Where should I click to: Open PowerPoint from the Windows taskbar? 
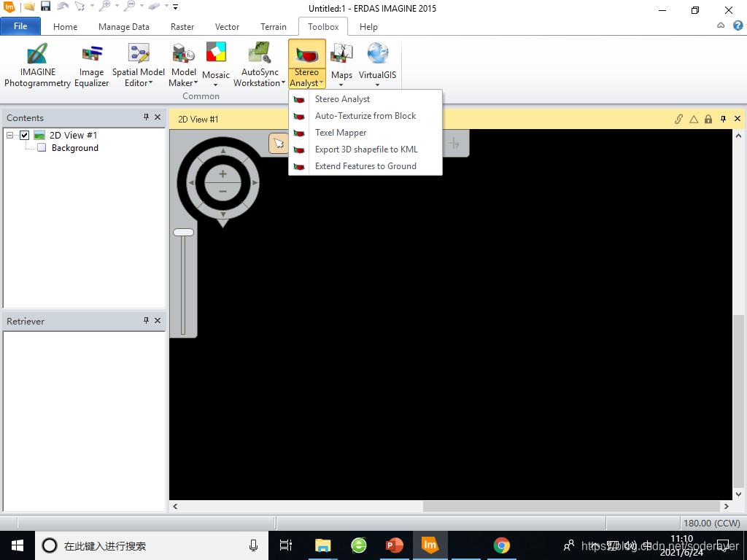coord(394,545)
